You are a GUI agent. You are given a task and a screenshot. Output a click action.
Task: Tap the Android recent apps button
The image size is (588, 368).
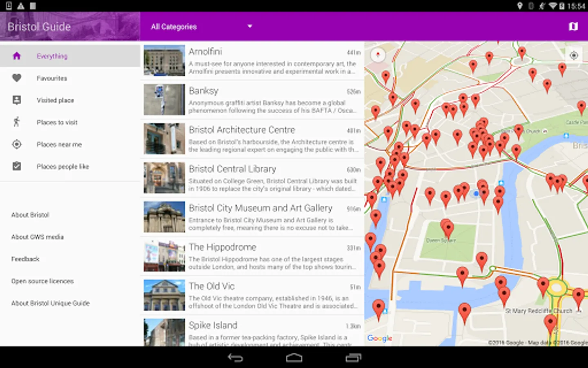pyautogui.click(x=353, y=358)
